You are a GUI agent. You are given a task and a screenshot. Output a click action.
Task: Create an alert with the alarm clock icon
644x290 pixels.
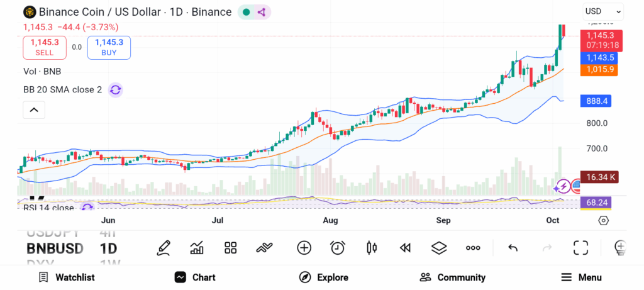(338, 248)
